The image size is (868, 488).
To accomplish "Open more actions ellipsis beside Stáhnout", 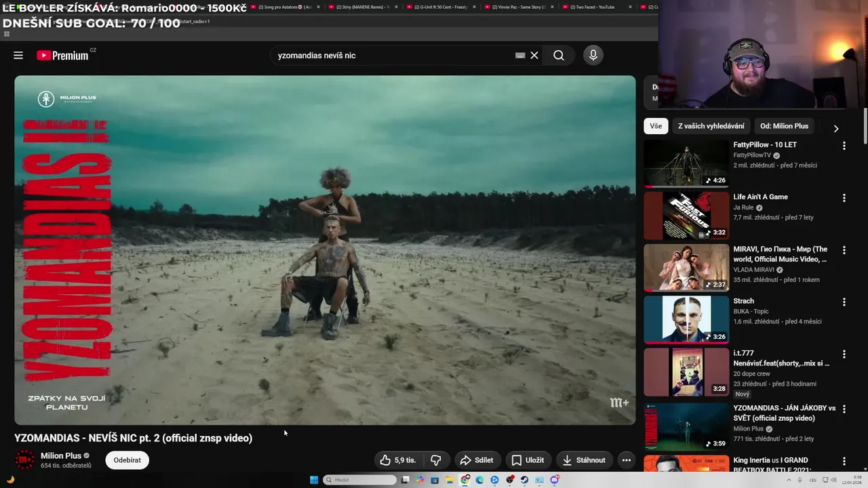I will tap(627, 460).
